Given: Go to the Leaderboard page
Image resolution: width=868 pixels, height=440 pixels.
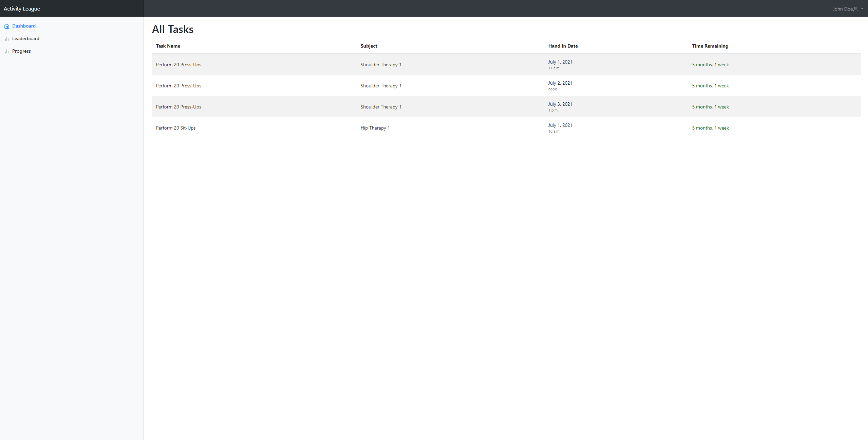Looking at the screenshot, I should tap(26, 38).
